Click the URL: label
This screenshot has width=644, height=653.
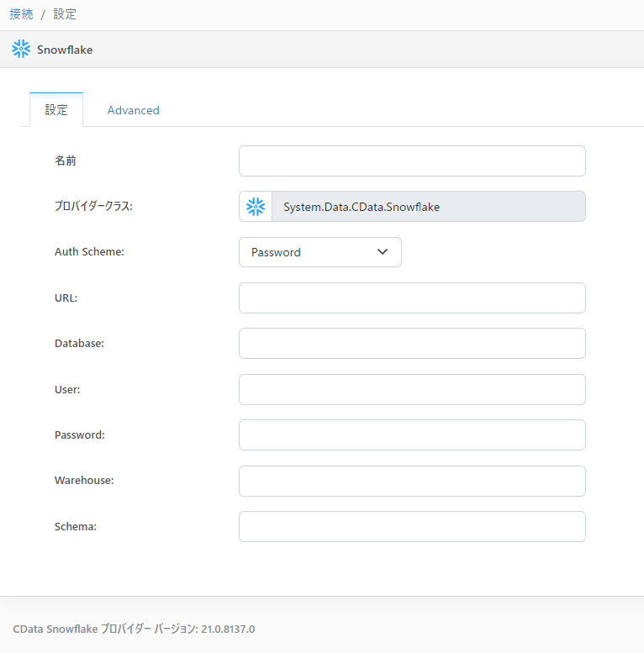pyautogui.click(x=66, y=298)
